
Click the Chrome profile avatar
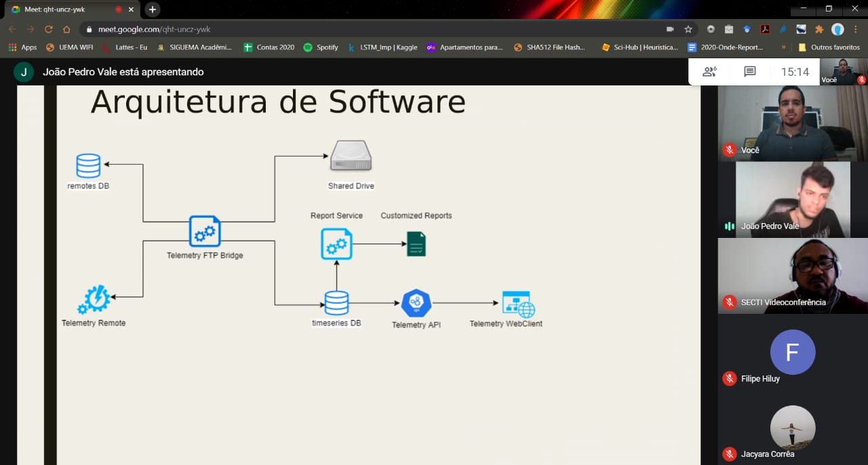[837, 29]
